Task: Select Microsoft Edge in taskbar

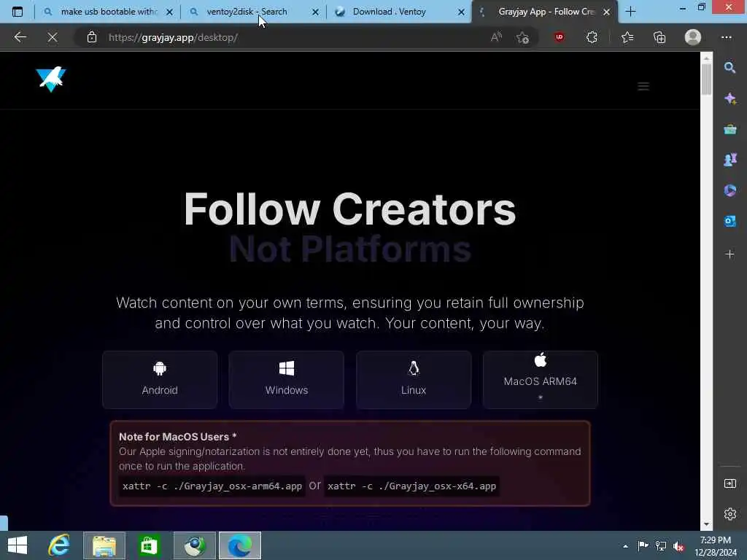Action: 239,545
